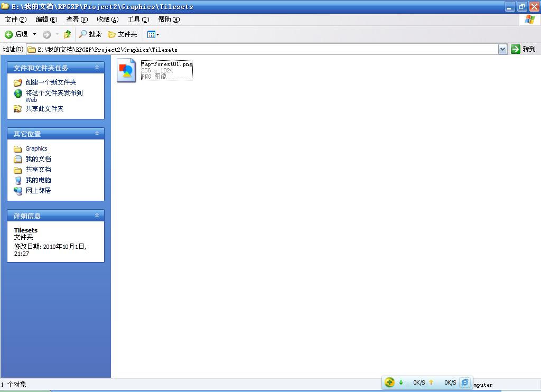Click the Forward arrow icon in toolbar
This screenshot has height=392, width=541.
46,34
